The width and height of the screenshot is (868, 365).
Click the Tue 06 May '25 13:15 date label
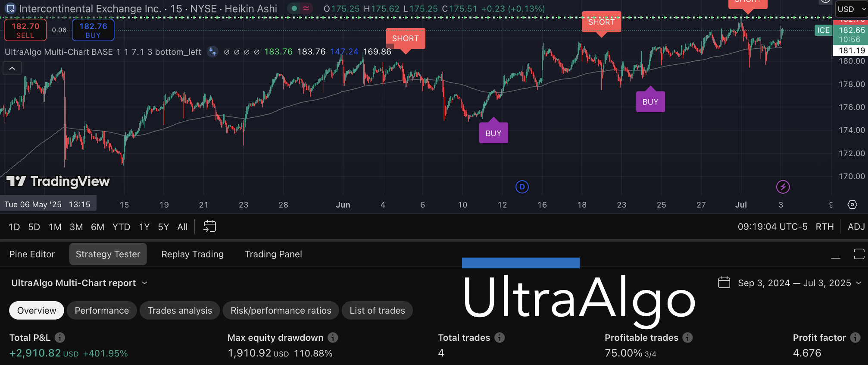[48, 205]
